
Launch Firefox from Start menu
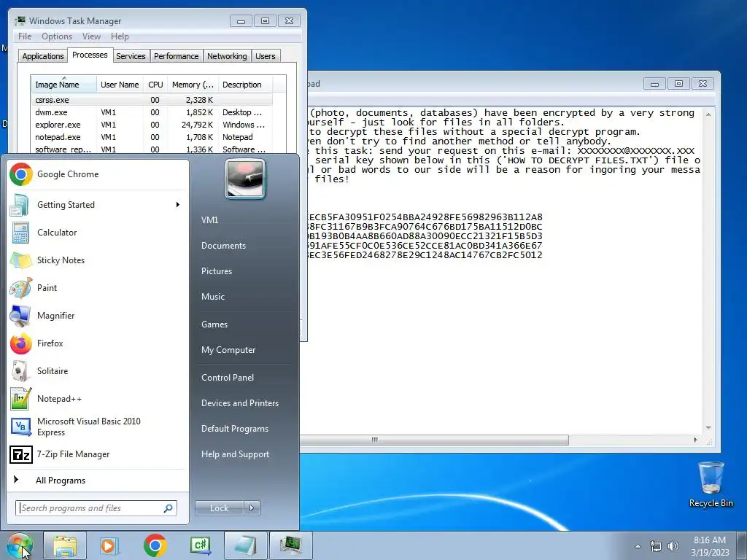(x=98, y=343)
